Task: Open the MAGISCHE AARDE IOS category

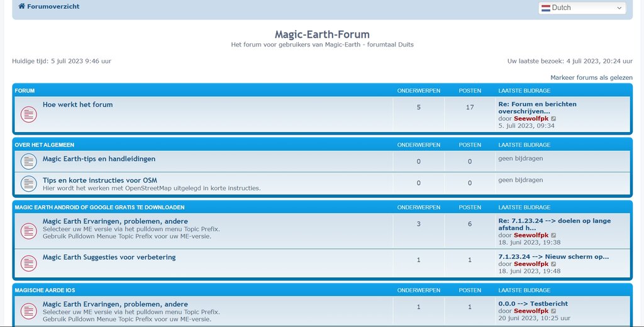Action: pos(45,291)
